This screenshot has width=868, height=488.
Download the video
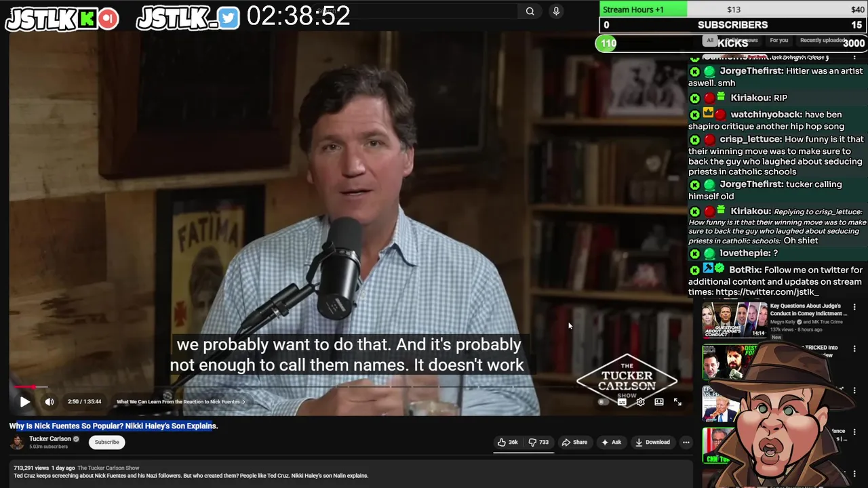pos(652,442)
